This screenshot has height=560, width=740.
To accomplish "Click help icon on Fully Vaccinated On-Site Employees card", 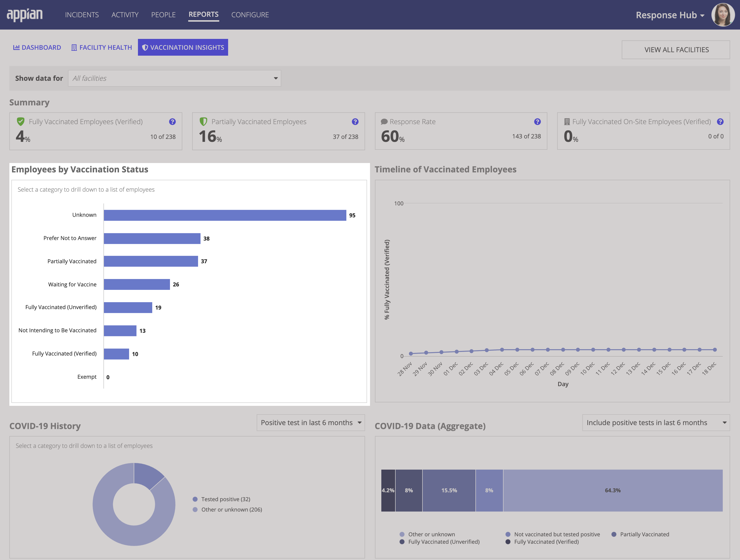I will (720, 122).
